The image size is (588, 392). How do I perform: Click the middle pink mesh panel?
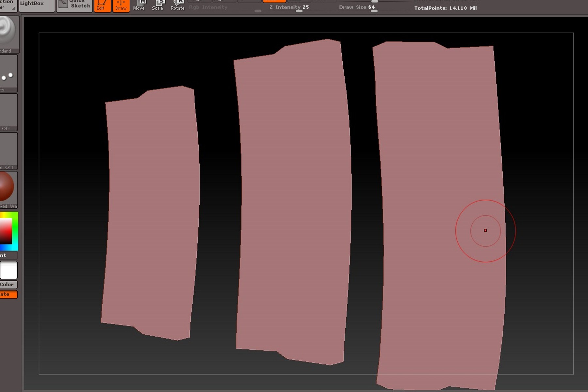pyautogui.click(x=293, y=203)
